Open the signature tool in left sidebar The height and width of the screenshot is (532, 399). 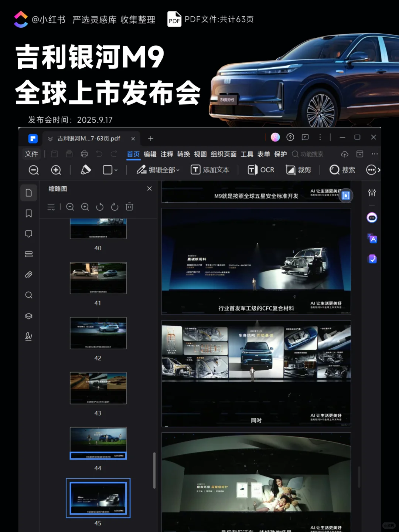coord(29,336)
